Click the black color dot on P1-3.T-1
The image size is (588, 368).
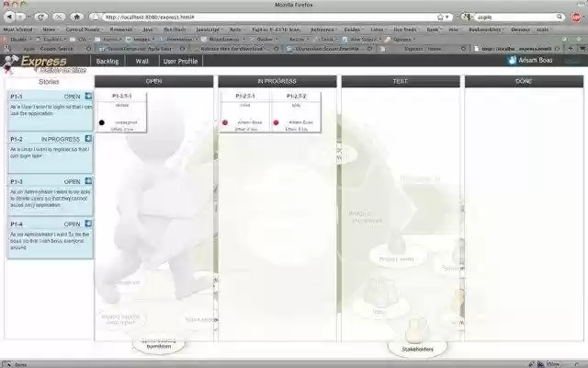102,122
